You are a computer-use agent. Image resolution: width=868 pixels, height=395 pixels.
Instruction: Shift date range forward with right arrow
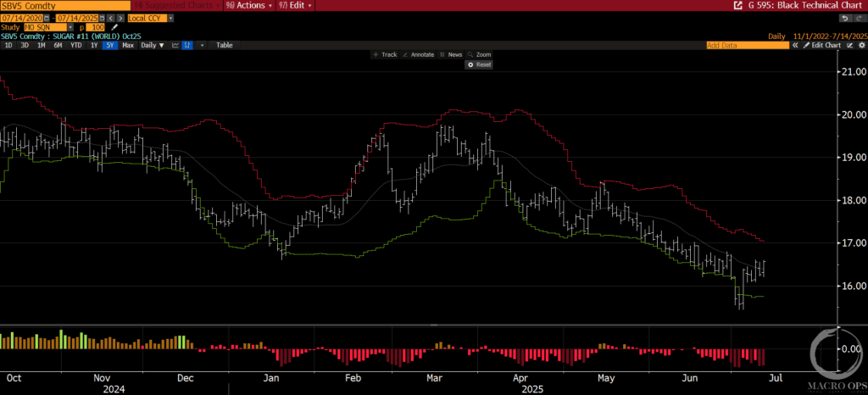coord(120,19)
